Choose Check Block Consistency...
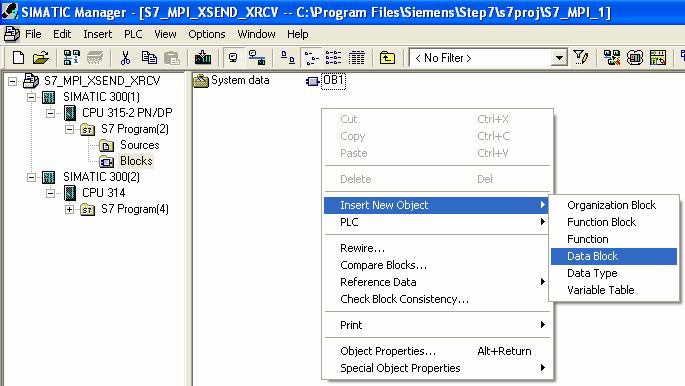The height and width of the screenshot is (386, 685). pos(436,299)
